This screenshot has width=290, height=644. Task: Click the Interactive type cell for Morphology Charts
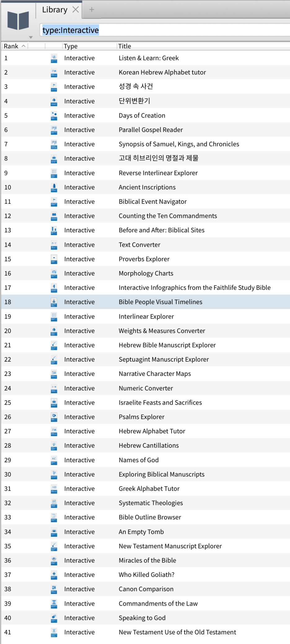[79, 273]
